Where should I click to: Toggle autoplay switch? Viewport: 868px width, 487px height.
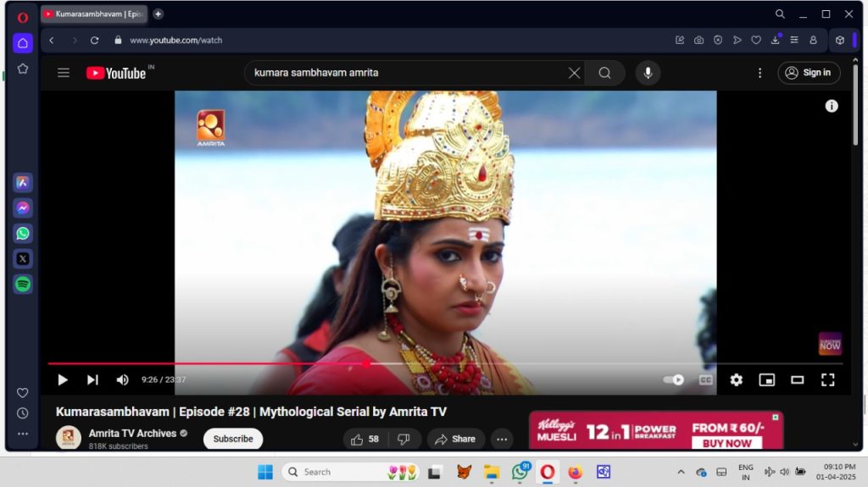pos(673,379)
